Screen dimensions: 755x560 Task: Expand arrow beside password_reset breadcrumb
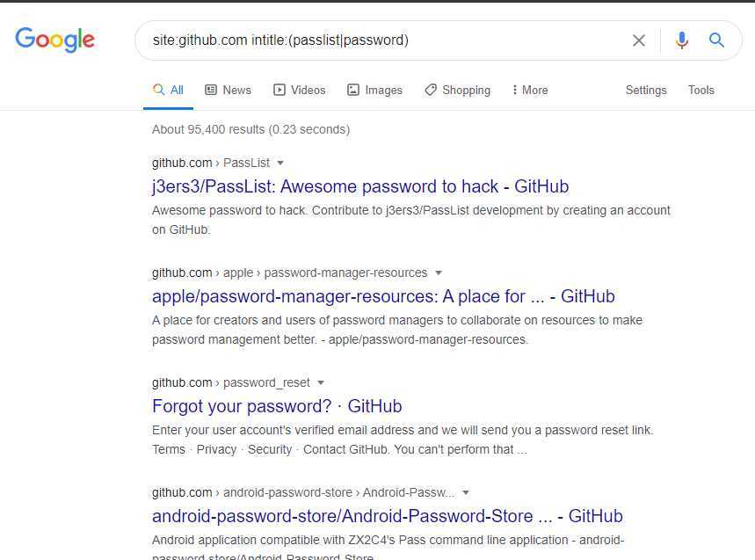tap(321, 382)
